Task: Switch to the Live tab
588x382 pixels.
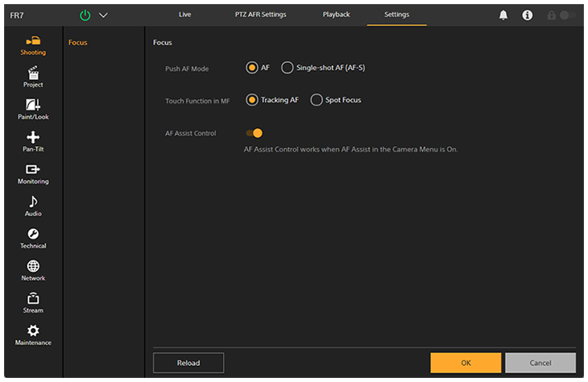Action: click(x=184, y=15)
